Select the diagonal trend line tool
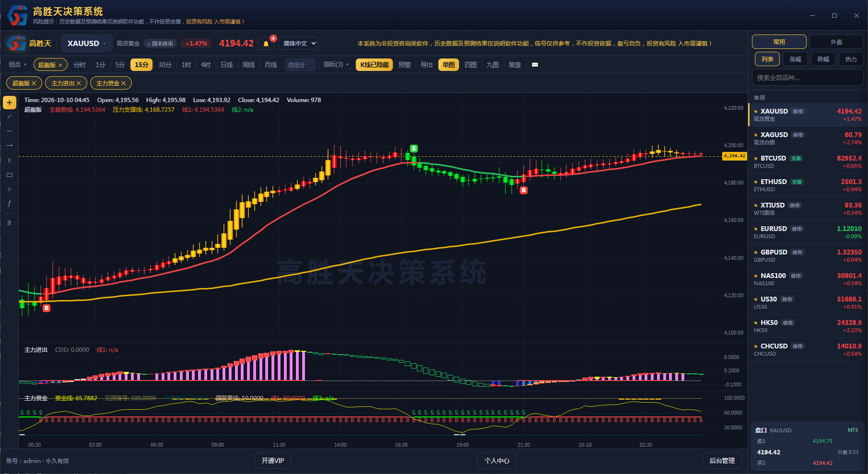 pyautogui.click(x=9, y=116)
